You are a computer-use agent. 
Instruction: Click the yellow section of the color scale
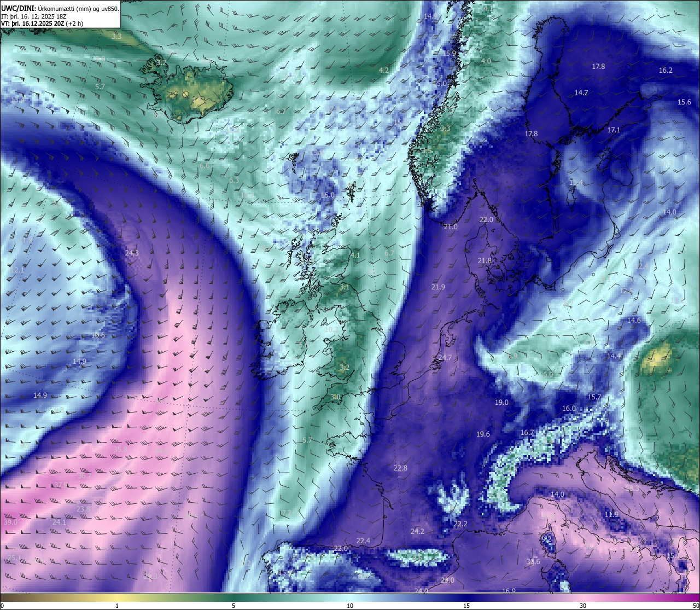117,597
